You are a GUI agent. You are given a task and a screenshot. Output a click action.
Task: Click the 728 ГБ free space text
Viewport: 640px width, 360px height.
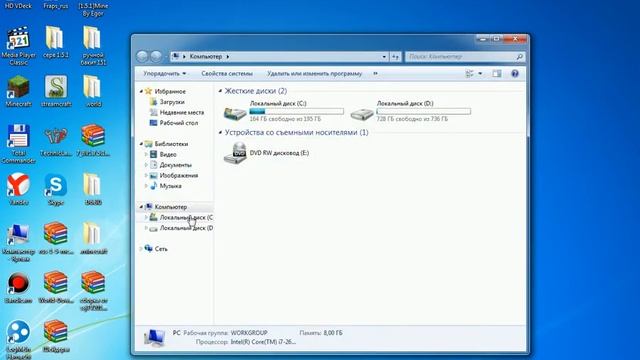[x=412, y=119]
